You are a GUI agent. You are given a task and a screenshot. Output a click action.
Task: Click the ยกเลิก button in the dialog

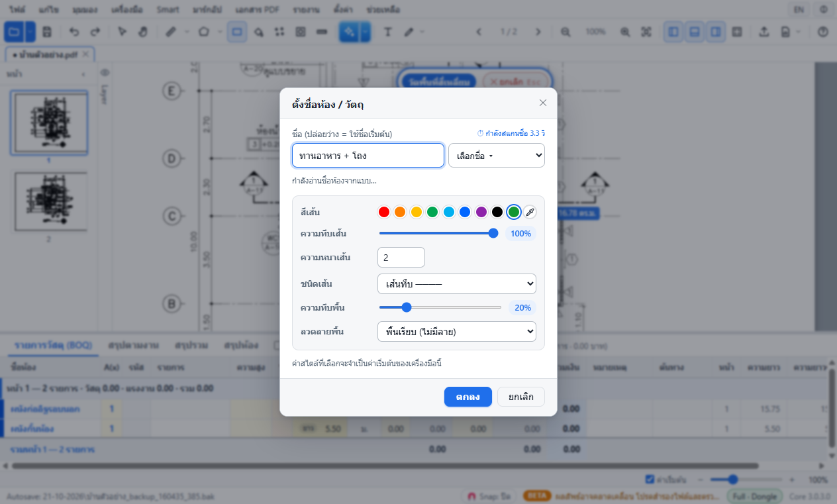pos(521,397)
